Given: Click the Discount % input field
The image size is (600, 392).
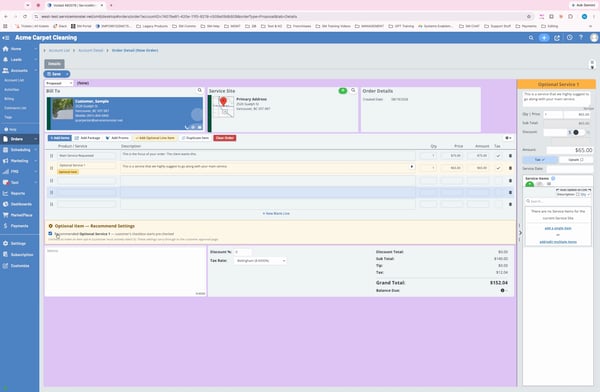Looking at the screenshot, I should click(243, 252).
